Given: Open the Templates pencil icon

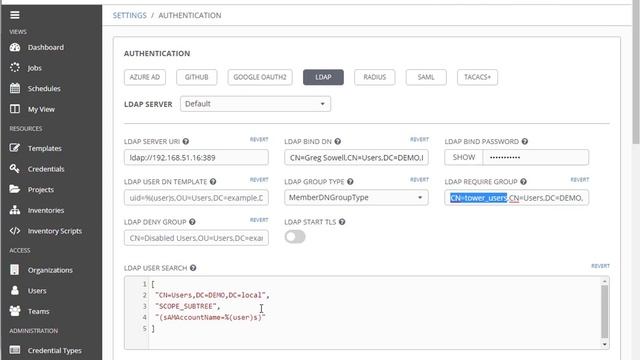Looking at the screenshot, I should pos(15,148).
